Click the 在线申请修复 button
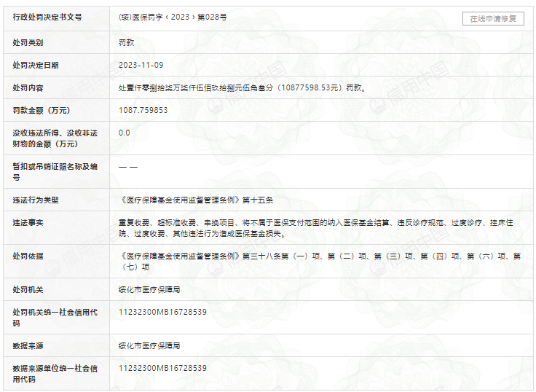 pos(493,18)
